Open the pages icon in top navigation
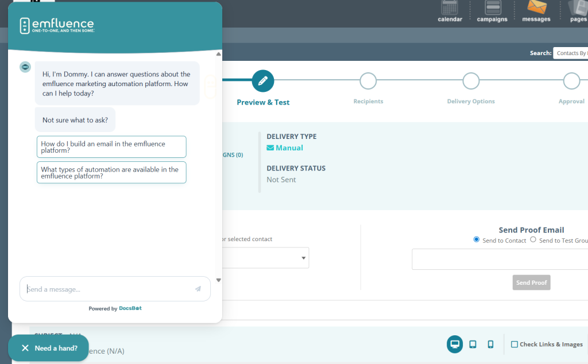The height and width of the screenshot is (364, 588). click(578, 8)
